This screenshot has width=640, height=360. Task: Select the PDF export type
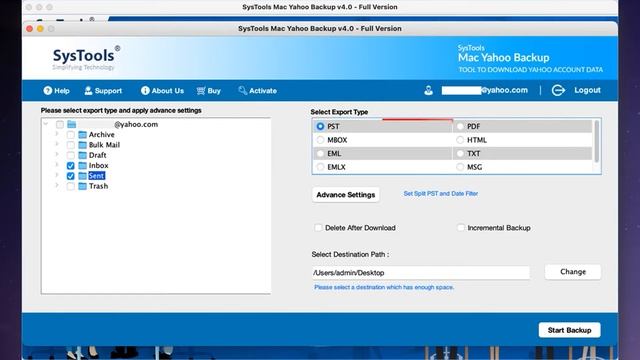pos(460,127)
